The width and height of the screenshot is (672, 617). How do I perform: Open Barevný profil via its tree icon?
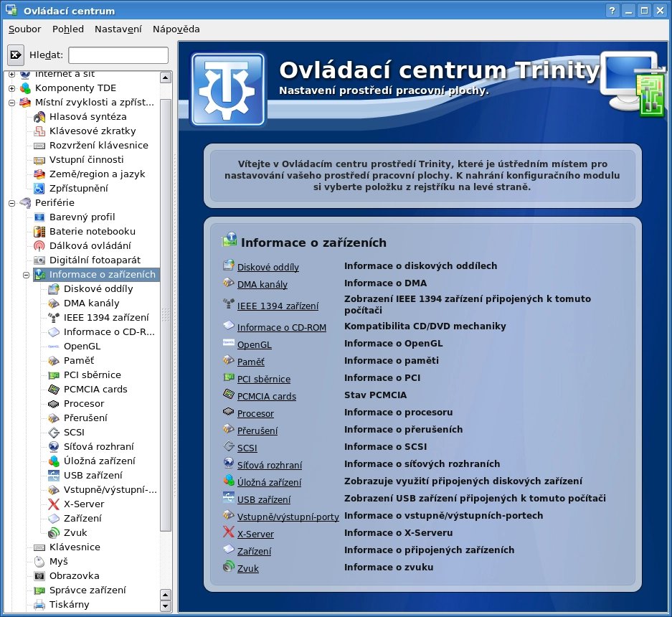pos(39,217)
